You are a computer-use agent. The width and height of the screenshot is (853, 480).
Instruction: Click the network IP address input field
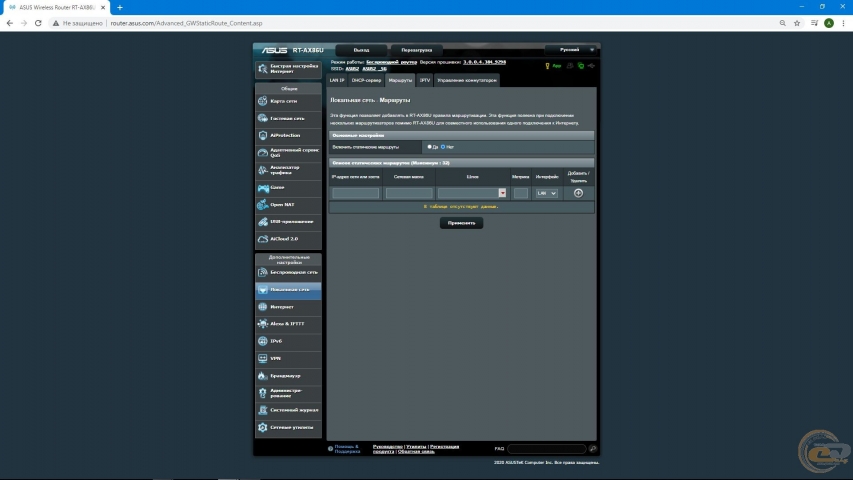[x=356, y=193]
